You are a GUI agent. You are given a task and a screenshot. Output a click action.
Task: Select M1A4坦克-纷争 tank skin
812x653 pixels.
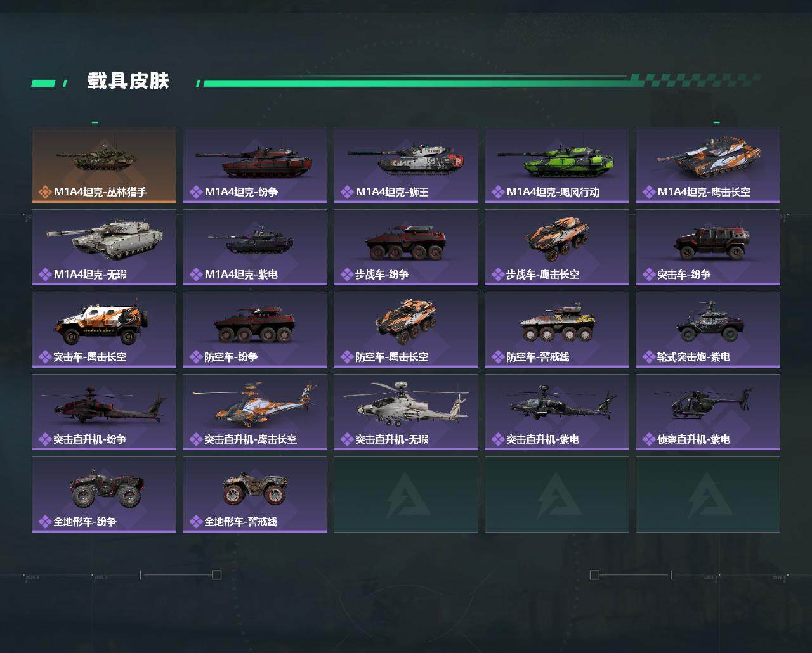255,165
